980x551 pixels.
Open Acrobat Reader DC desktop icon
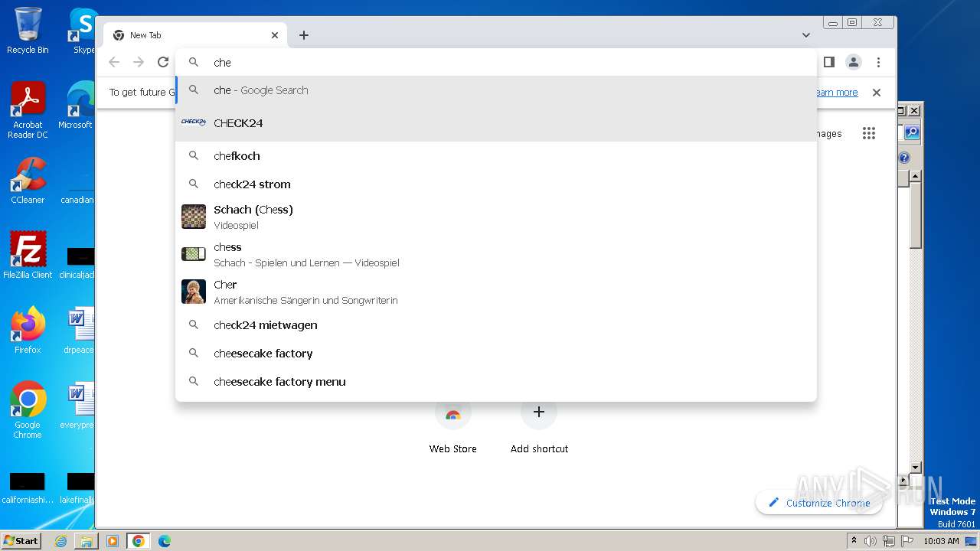tap(28, 110)
